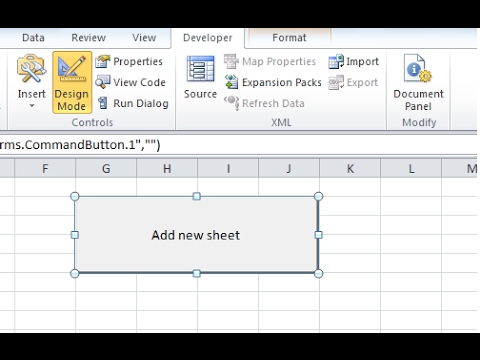Click the Map Properties icon
The height and width of the screenshot is (360, 480).
[231, 61]
